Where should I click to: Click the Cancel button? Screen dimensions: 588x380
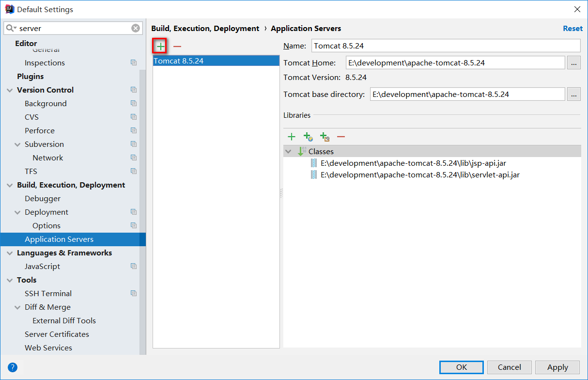coord(510,367)
